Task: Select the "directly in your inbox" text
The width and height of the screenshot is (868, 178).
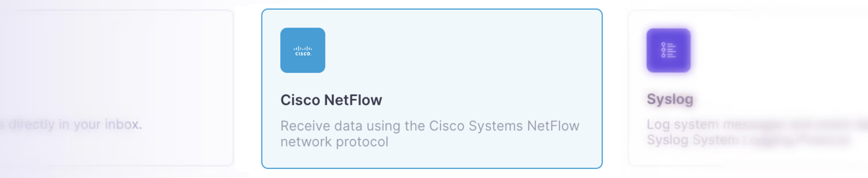Action: (75, 124)
